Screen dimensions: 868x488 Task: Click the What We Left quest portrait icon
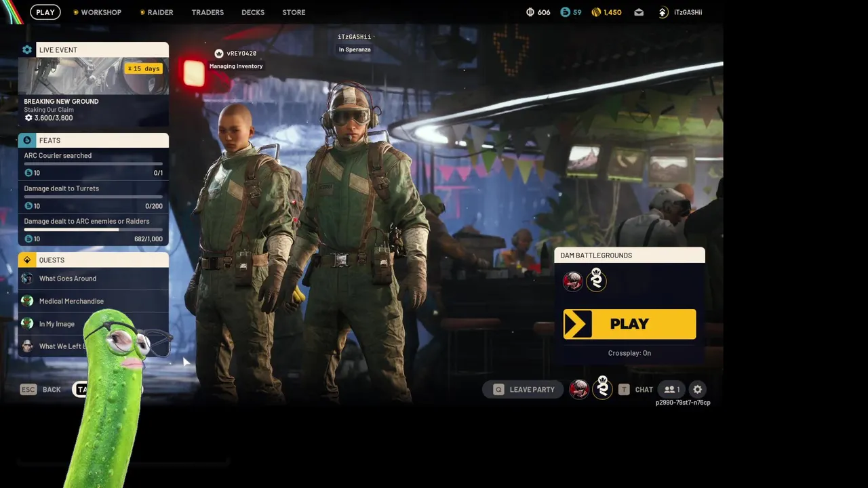27,346
